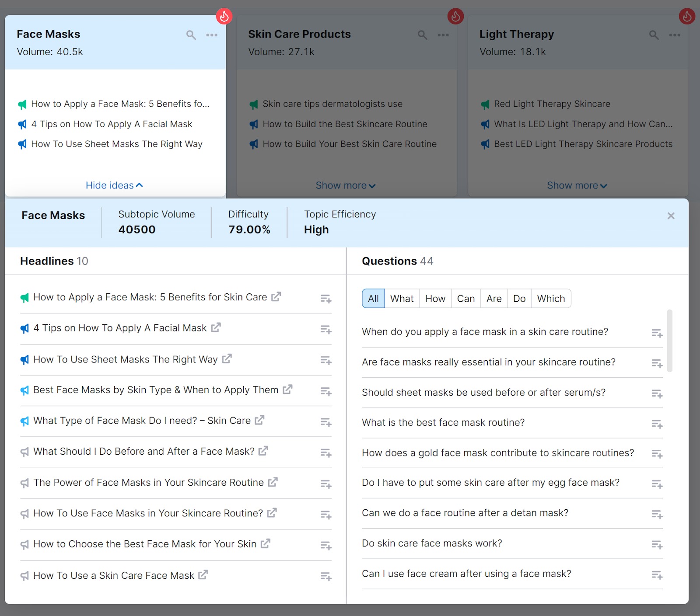This screenshot has width=700, height=616.
Task: Open Best Face Masks by Skin Type article
Action: pyautogui.click(x=155, y=390)
